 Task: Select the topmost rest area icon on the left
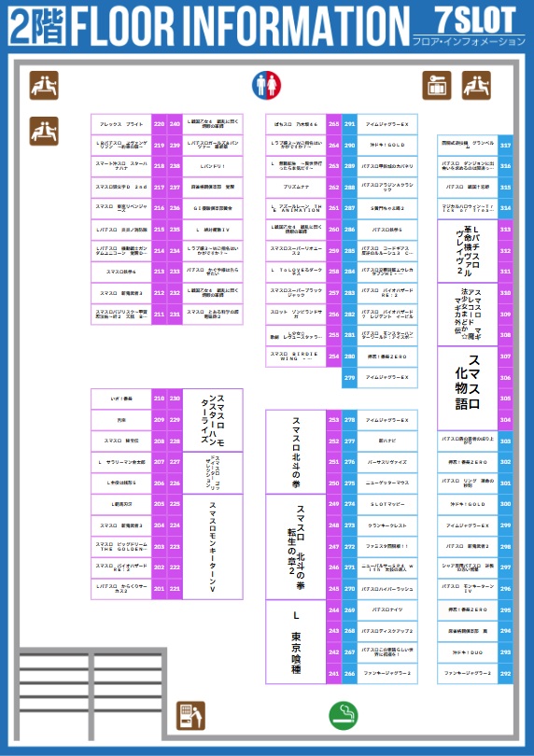click(x=44, y=85)
